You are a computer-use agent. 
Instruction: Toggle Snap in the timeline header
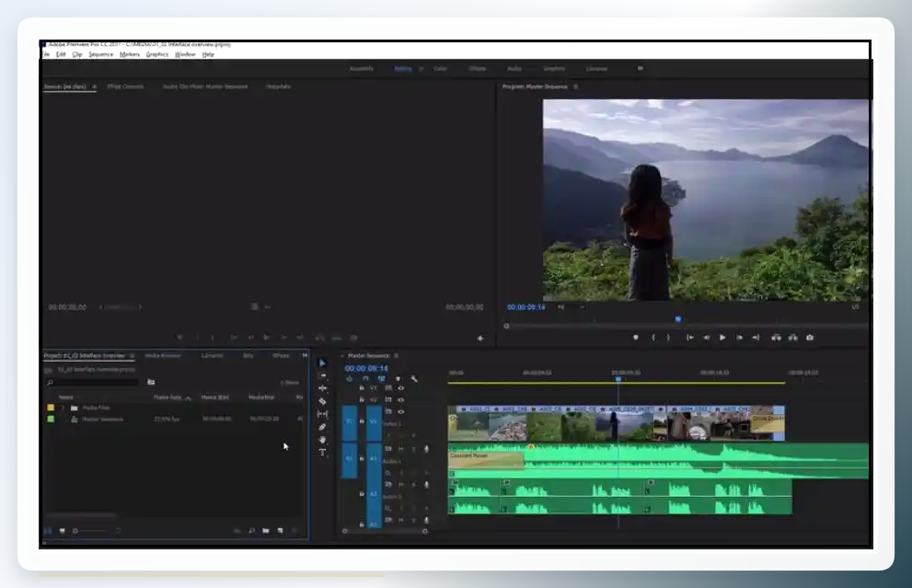pyautogui.click(x=365, y=378)
